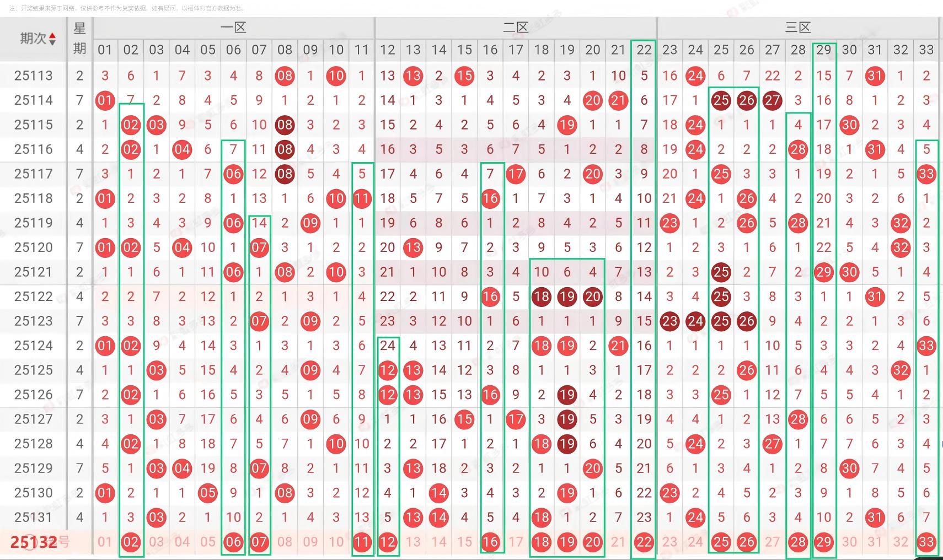The width and height of the screenshot is (943, 560).
Task: Click the 25132号 current draw label
Action: click(x=40, y=542)
